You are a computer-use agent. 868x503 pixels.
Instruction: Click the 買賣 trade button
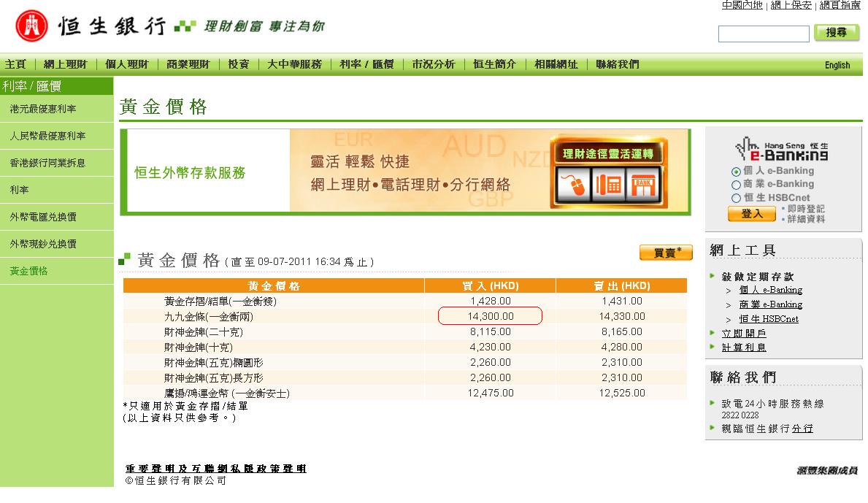[x=665, y=253]
